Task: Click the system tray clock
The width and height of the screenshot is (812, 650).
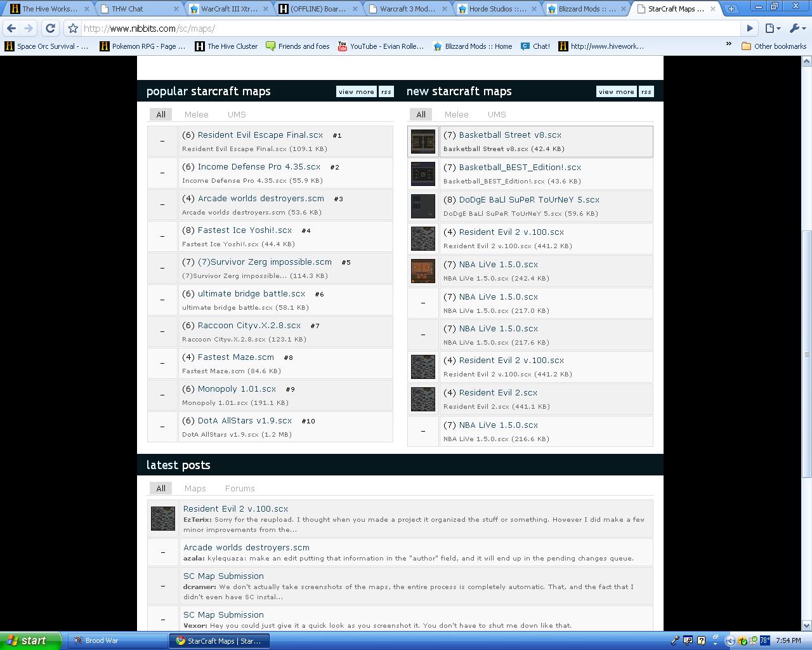Action: tap(788, 640)
